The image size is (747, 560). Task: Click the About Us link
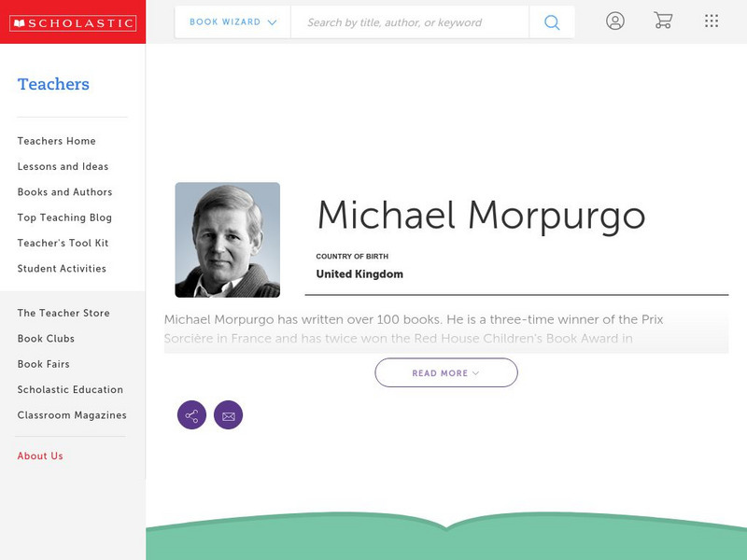[x=40, y=455]
